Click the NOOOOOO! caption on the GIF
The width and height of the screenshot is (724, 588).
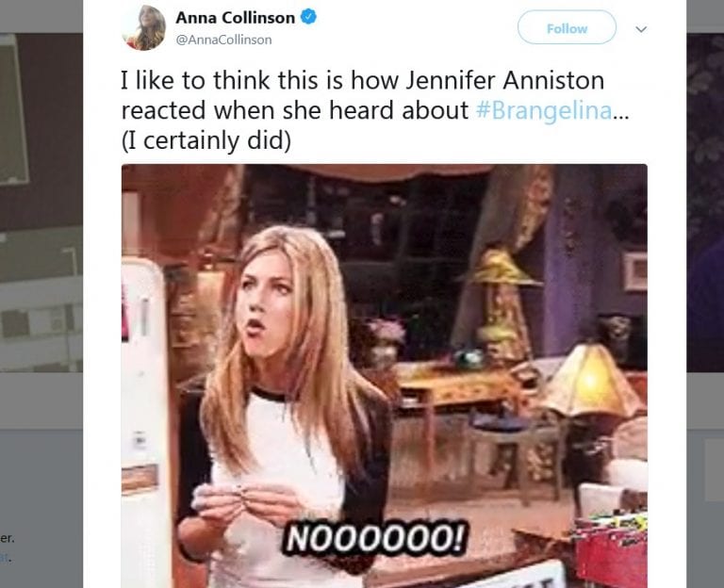click(x=374, y=538)
